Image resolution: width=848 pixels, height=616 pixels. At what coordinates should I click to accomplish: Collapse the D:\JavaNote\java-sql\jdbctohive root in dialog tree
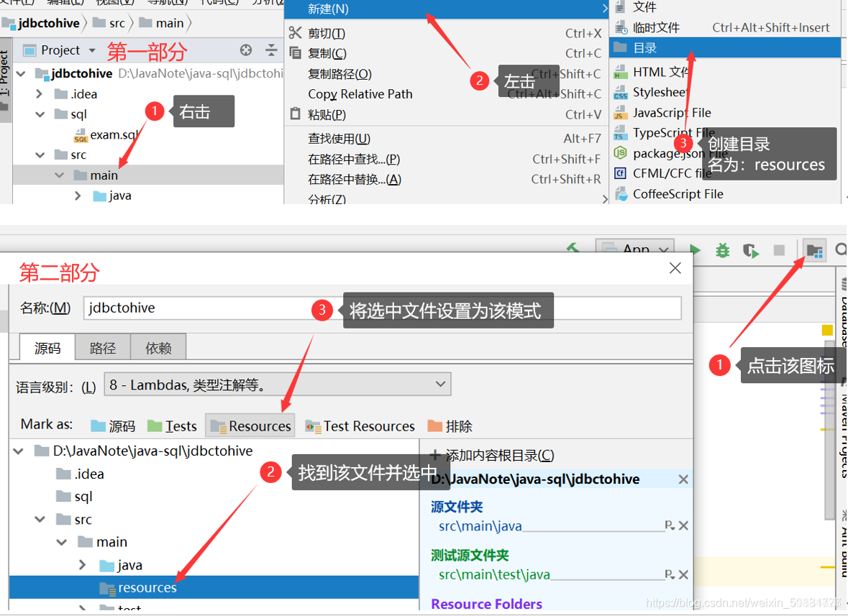(x=19, y=451)
